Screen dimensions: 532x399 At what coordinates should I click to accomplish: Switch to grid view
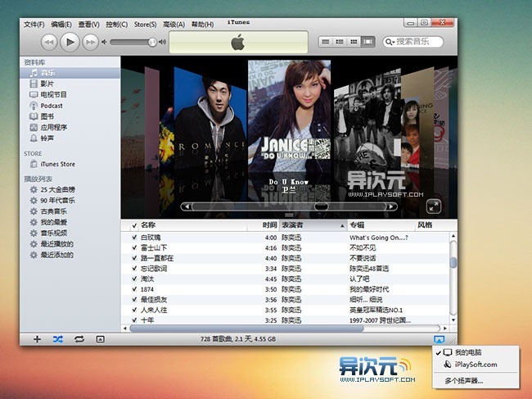(x=354, y=42)
